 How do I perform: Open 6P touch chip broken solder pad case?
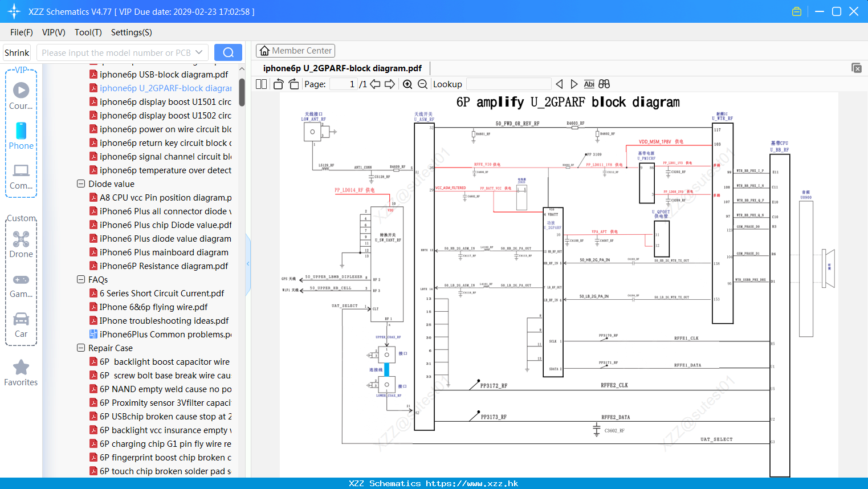165,471
